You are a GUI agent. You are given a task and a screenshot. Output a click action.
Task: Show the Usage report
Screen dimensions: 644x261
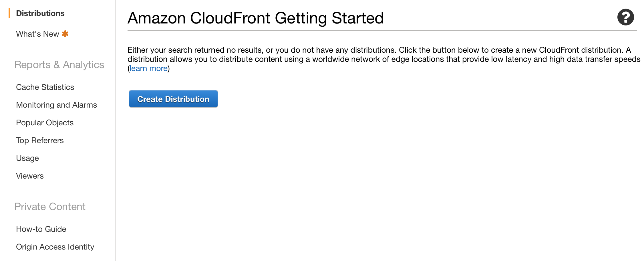(27, 158)
